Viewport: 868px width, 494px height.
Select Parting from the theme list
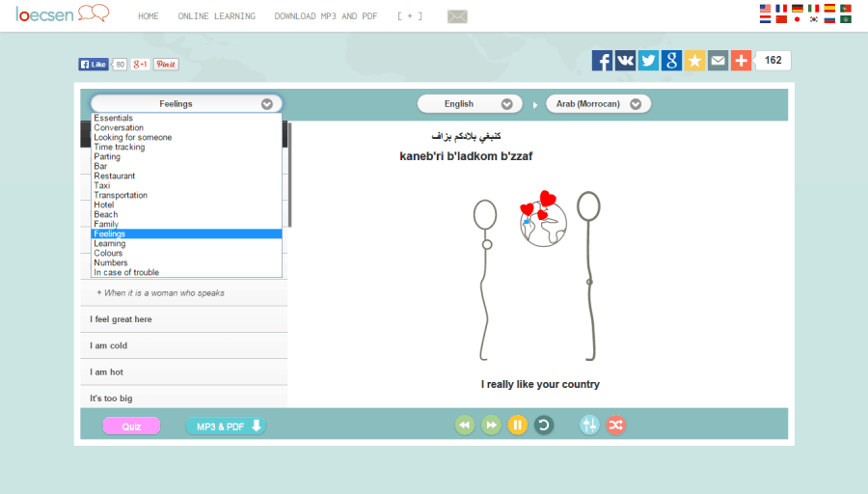pos(186,156)
